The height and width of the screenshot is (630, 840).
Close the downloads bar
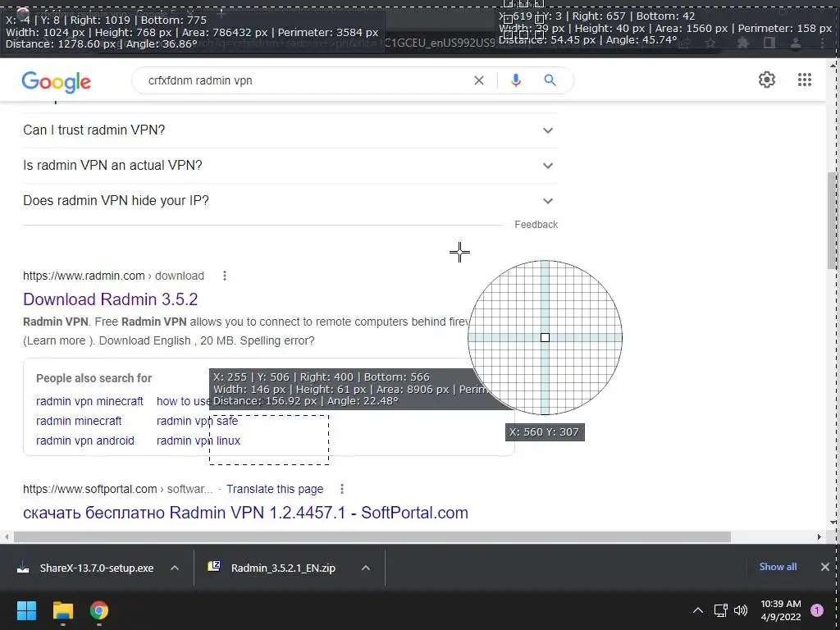[x=825, y=567]
